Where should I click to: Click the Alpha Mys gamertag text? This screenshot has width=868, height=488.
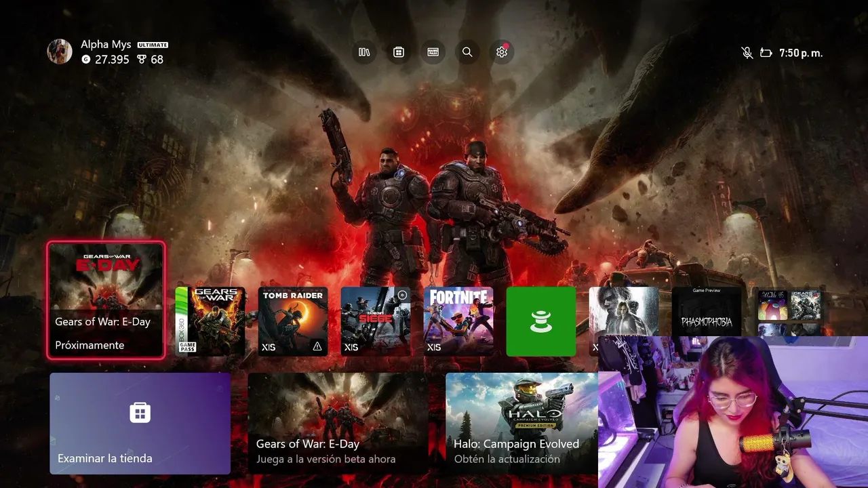pyautogui.click(x=106, y=45)
